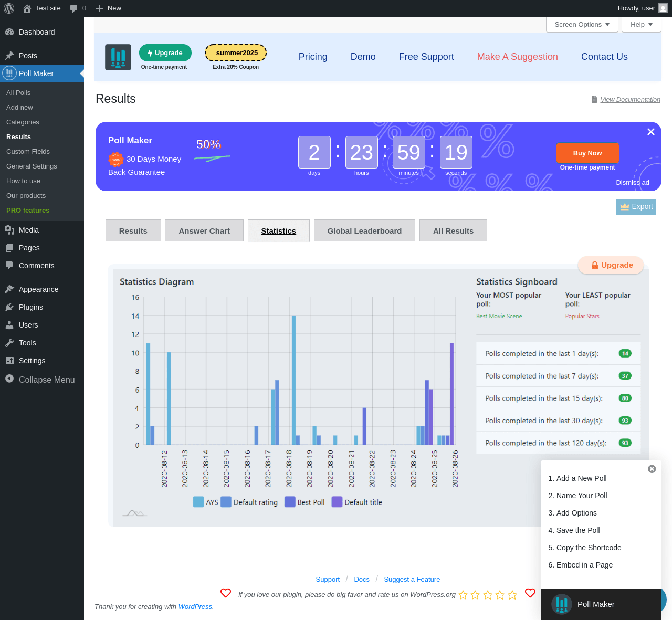Open the Settings sidebar item

[42, 361]
